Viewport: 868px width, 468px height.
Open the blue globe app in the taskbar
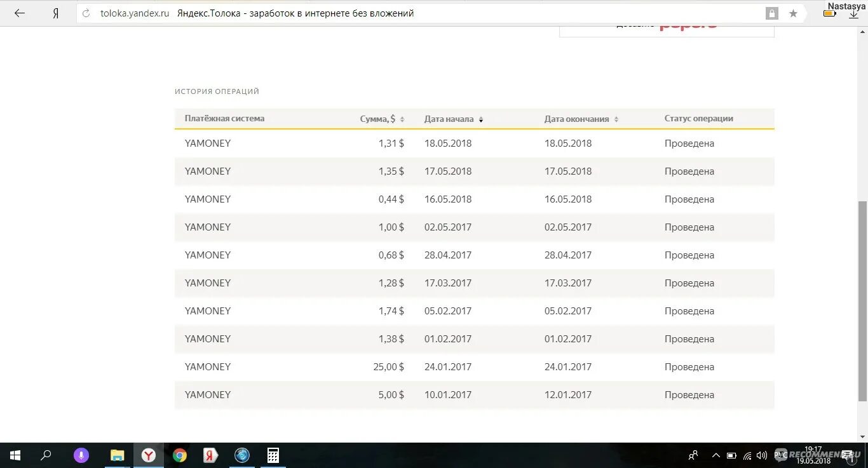click(x=241, y=455)
